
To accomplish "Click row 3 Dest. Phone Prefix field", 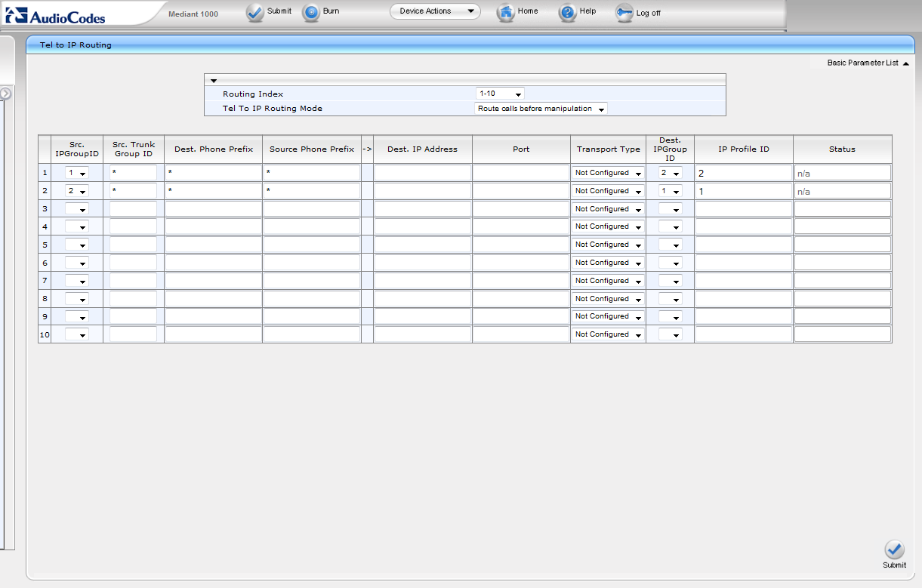I will click(213, 209).
